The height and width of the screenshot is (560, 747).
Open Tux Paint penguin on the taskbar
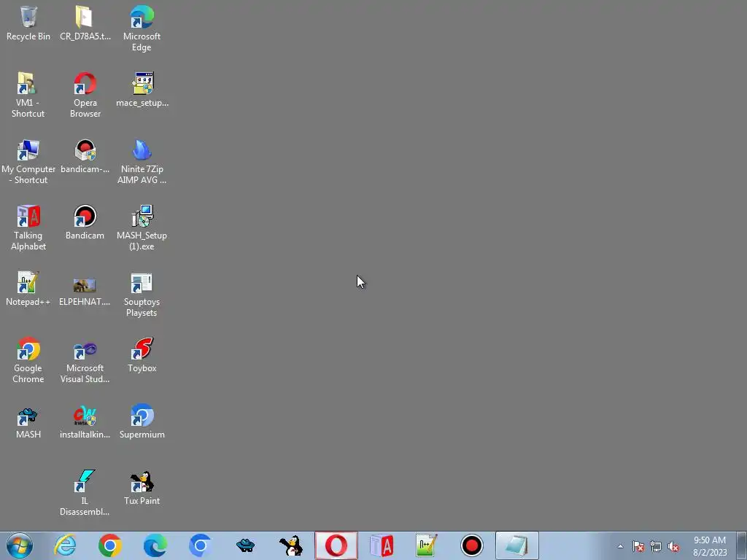click(290, 545)
